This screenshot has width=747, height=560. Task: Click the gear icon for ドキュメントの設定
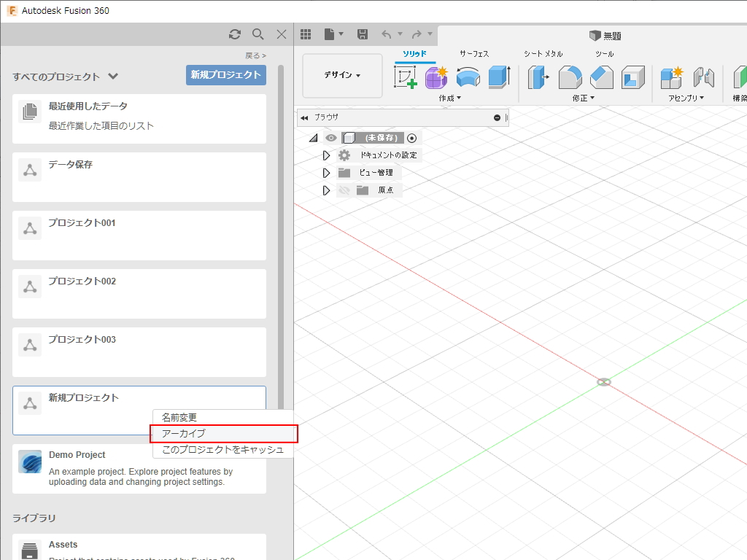(x=344, y=155)
